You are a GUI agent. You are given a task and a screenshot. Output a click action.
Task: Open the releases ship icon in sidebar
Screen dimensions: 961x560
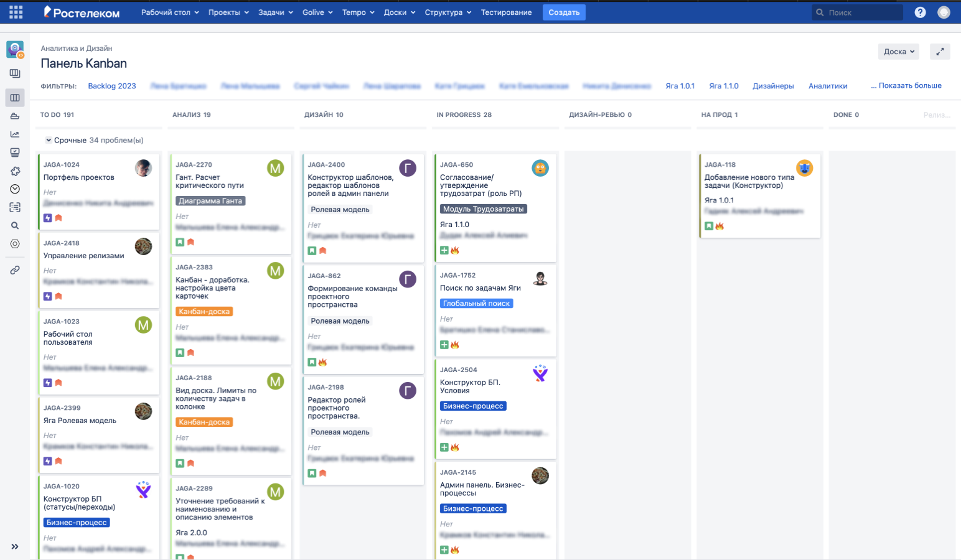pyautogui.click(x=15, y=116)
